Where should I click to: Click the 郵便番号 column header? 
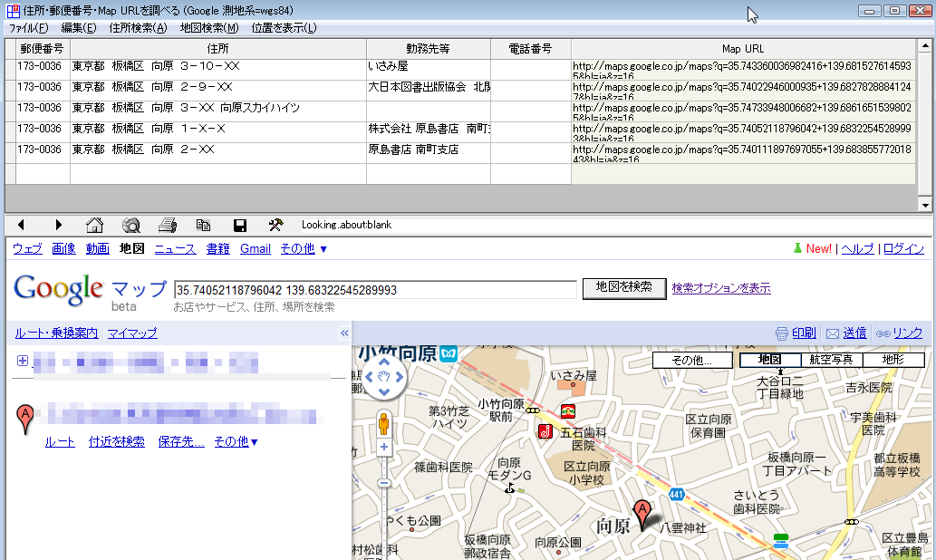42,49
